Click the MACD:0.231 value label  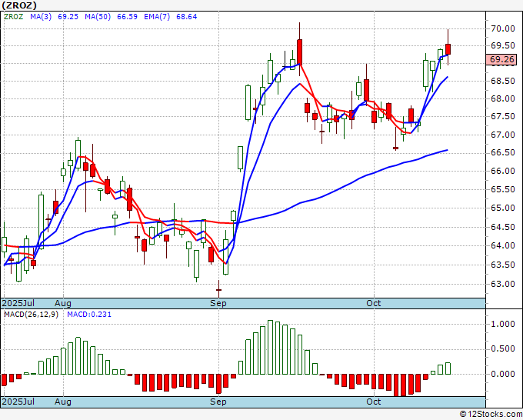click(x=89, y=315)
